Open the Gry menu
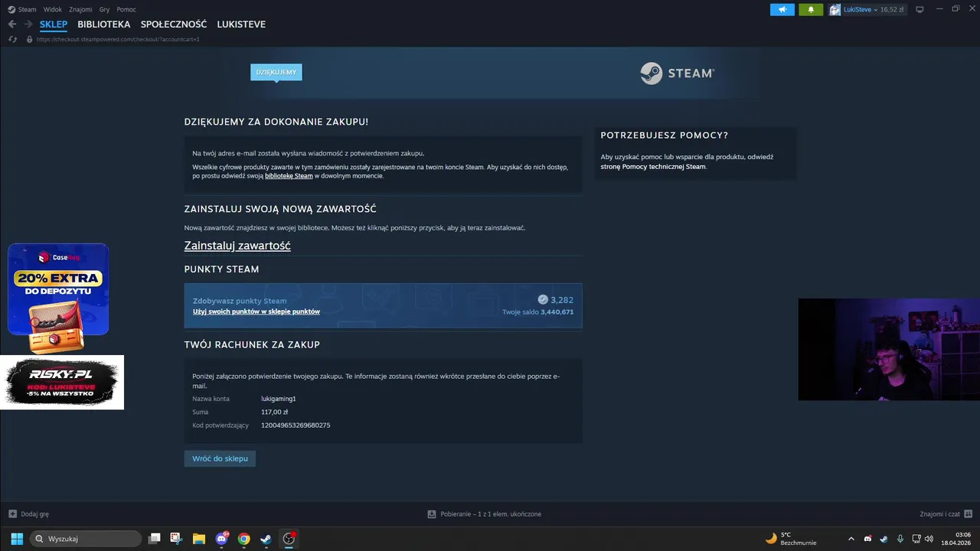The height and width of the screenshot is (551, 980). pos(105,9)
